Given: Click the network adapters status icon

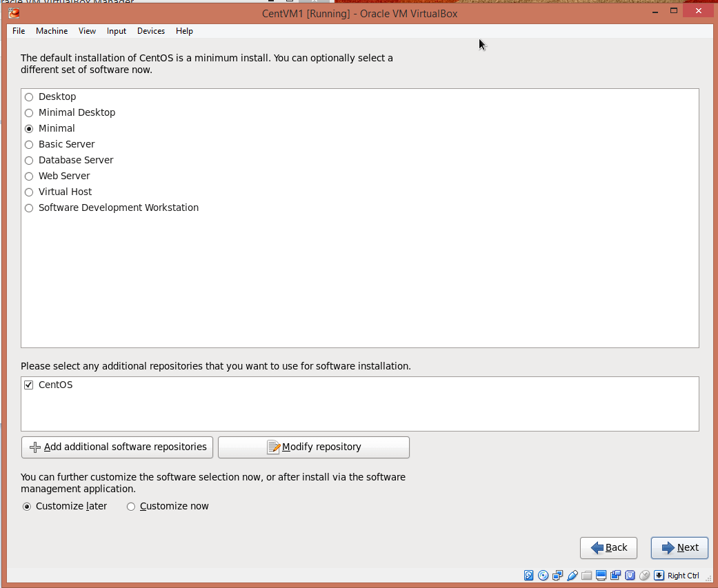Looking at the screenshot, I should (558, 576).
